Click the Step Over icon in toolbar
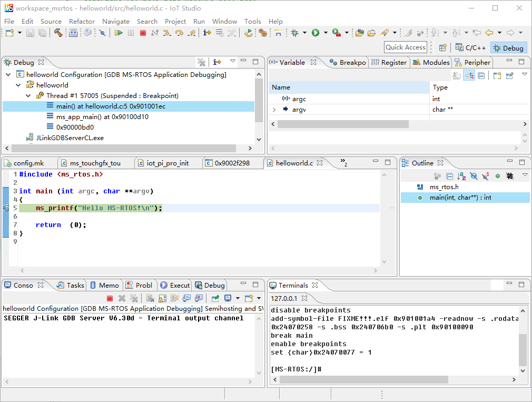Screen dimensions: 532x402 pos(179,33)
